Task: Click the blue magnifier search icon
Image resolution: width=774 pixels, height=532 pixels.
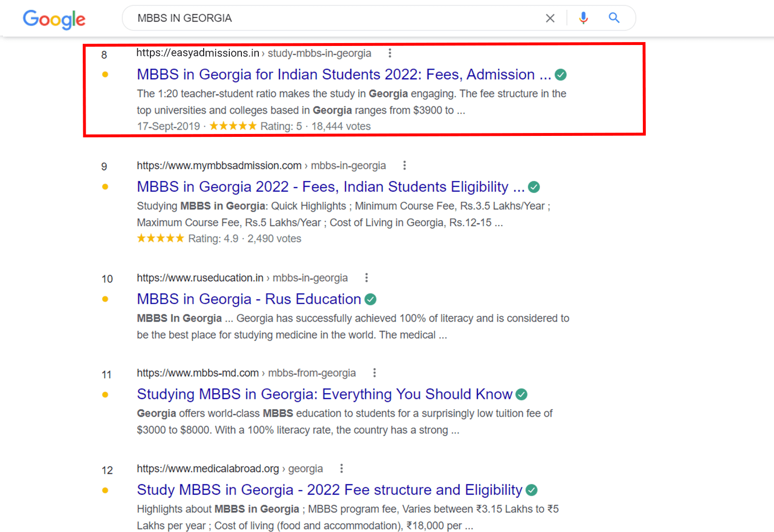Action: (x=614, y=18)
